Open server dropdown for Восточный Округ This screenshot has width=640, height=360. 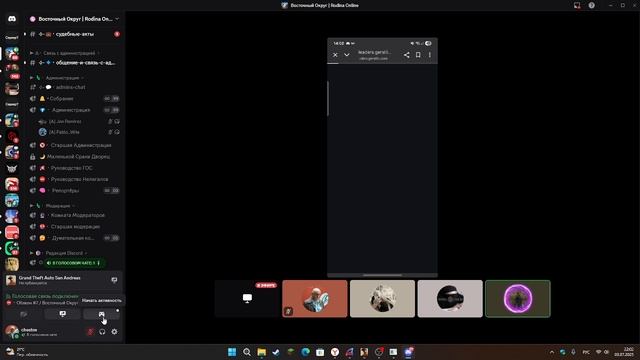tap(117, 19)
